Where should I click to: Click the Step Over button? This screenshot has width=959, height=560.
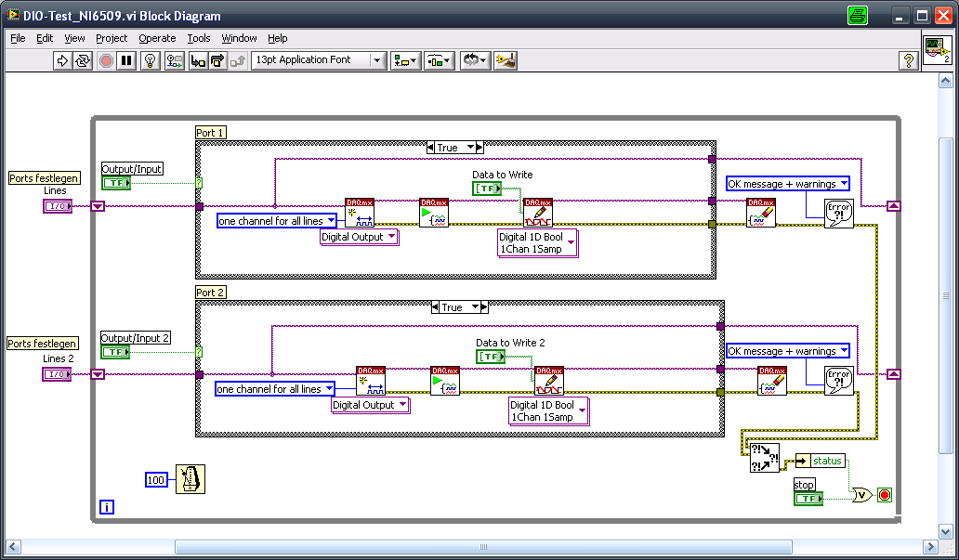[217, 60]
